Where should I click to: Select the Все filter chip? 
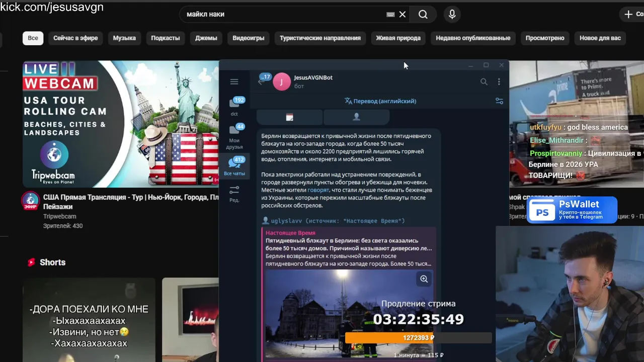point(33,38)
